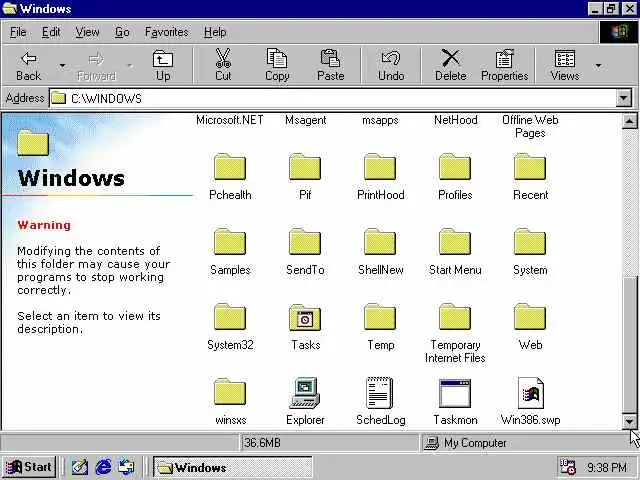640x480 pixels.
Task: Click the Windows taskbar window button
Action: pyautogui.click(x=233, y=467)
